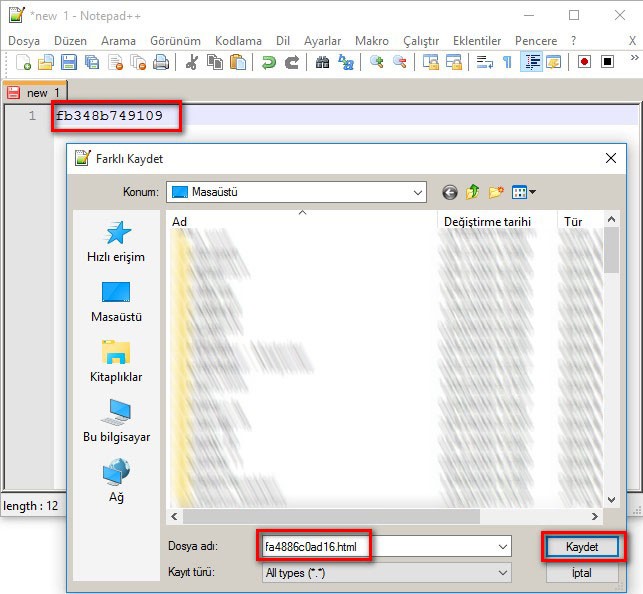Select the new 1 document tab

click(35, 93)
